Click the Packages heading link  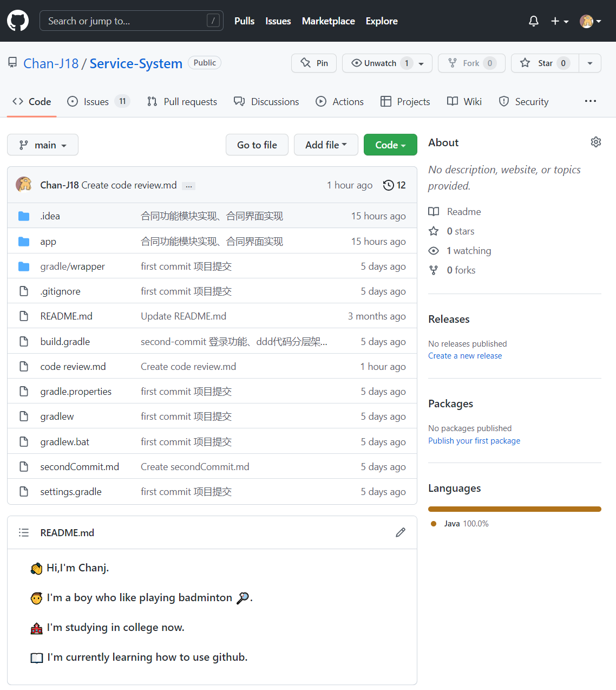(450, 403)
